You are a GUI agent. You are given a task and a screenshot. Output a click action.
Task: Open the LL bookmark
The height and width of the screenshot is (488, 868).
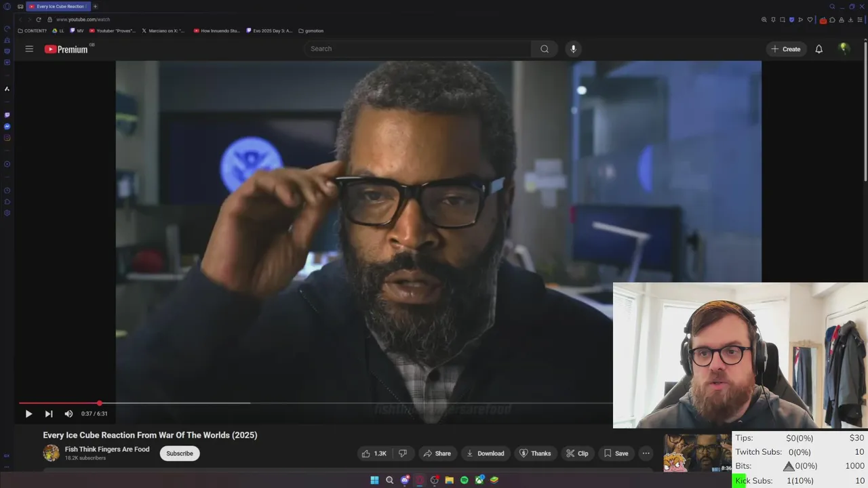point(59,30)
